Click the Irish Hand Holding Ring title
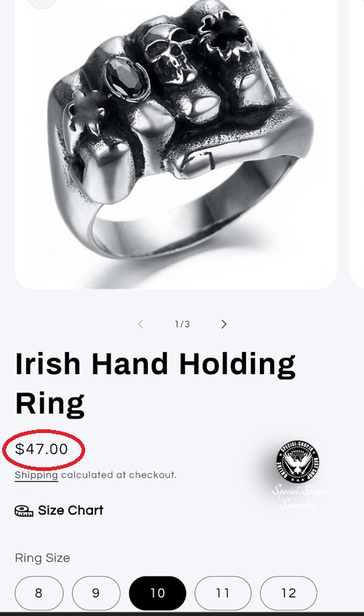Image resolution: width=364 pixels, height=616 pixels. click(x=155, y=384)
